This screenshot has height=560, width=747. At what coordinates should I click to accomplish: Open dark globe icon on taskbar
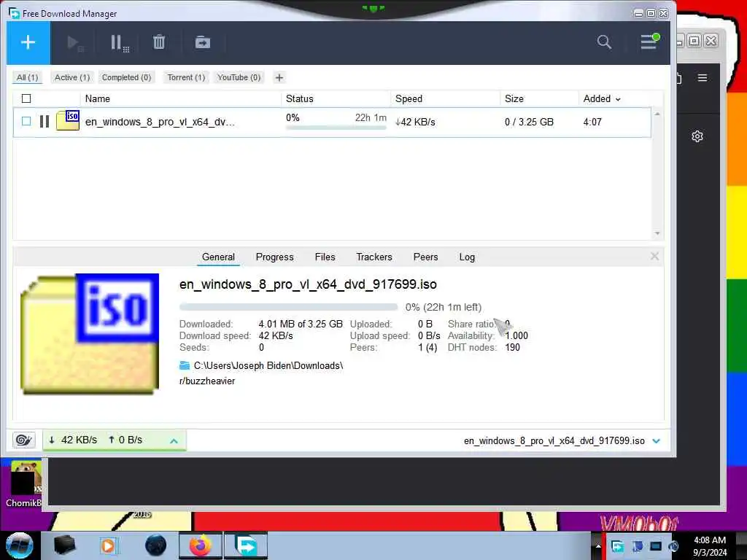[156, 545]
